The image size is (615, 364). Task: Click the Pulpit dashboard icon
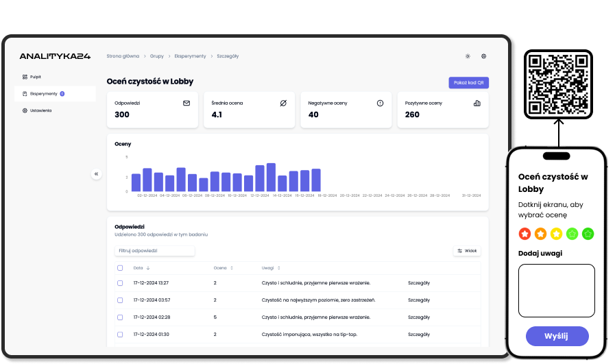[25, 77]
